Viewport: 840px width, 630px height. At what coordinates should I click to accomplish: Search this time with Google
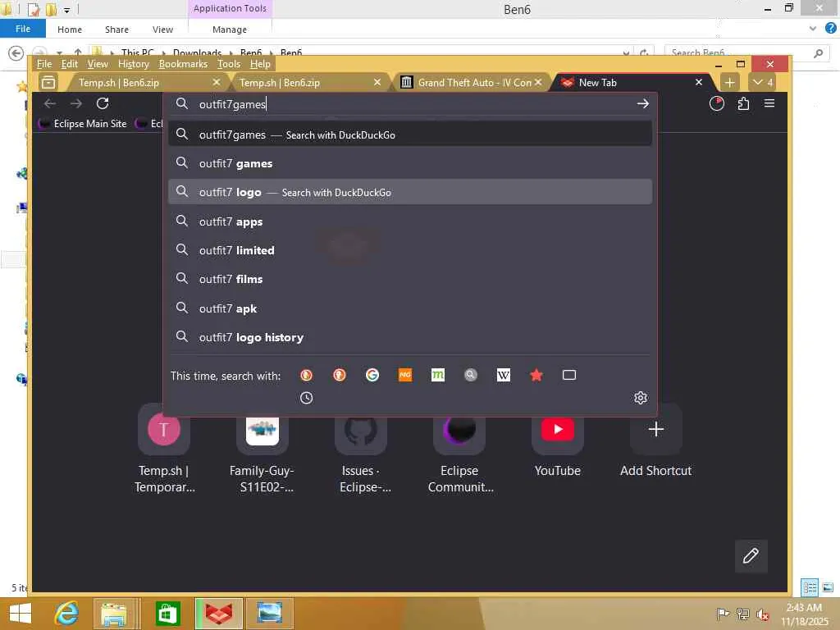point(372,375)
